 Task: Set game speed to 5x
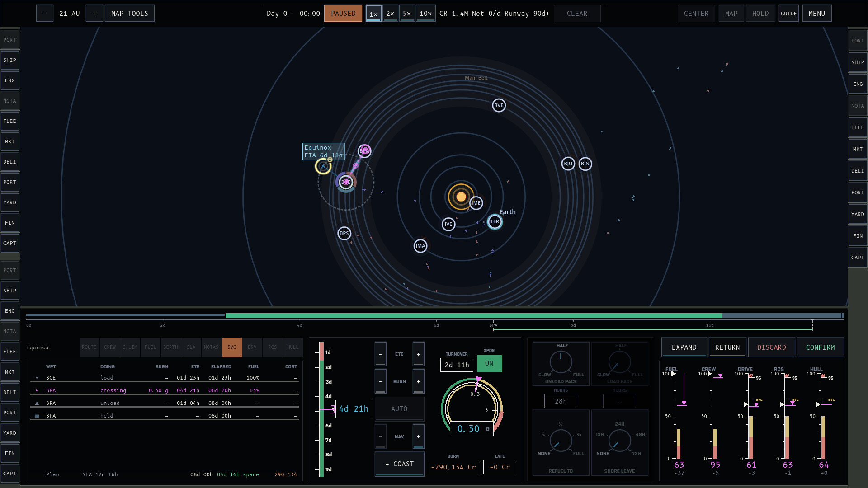pos(407,14)
